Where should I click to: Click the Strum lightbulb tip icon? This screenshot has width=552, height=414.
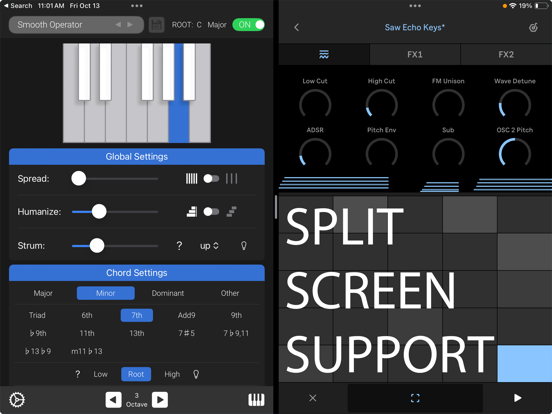243,245
